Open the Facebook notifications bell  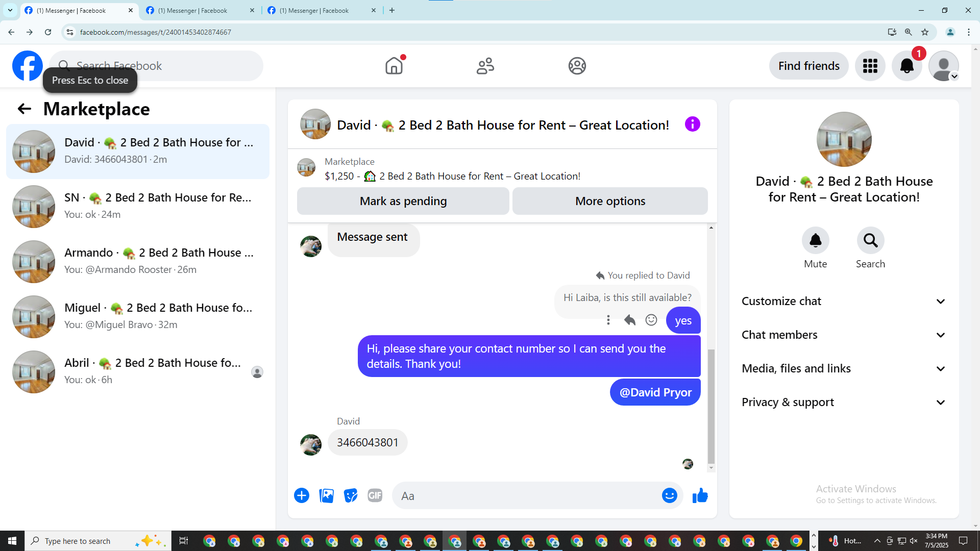pyautogui.click(x=906, y=66)
